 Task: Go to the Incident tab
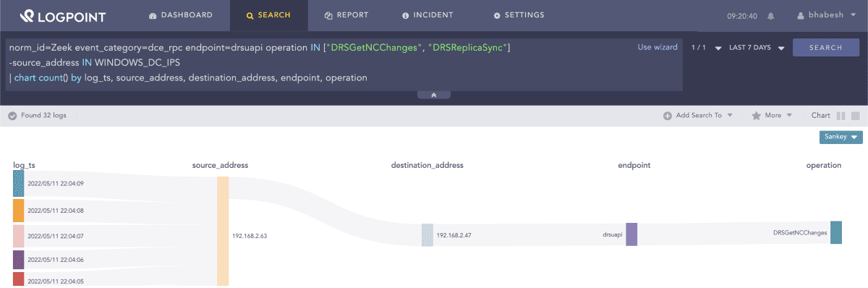(427, 15)
